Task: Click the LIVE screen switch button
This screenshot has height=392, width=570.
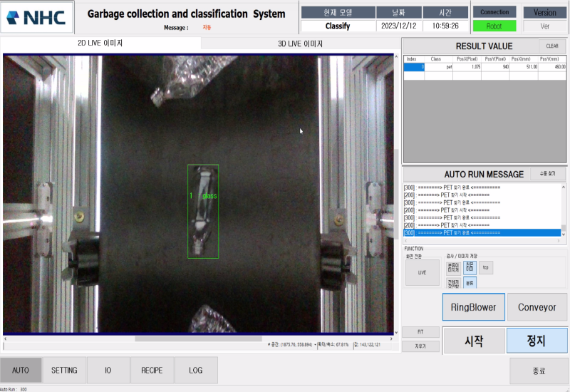Action: click(422, 272)
